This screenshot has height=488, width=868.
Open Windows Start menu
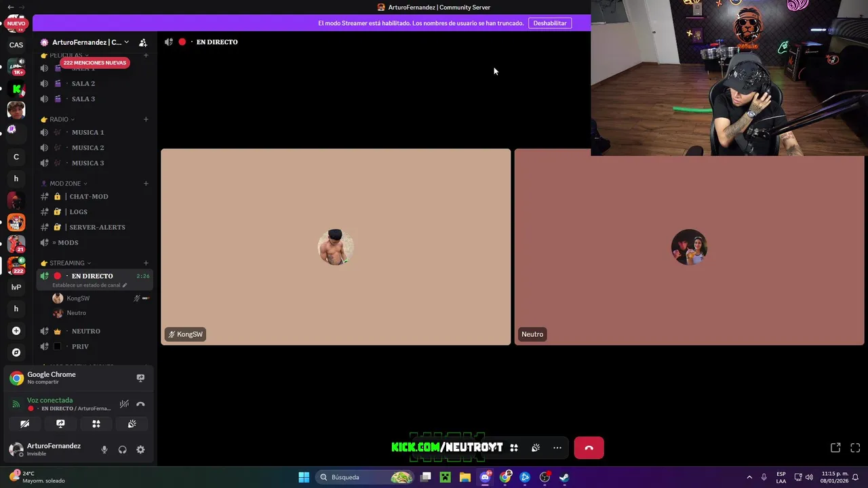pos(304,477)
